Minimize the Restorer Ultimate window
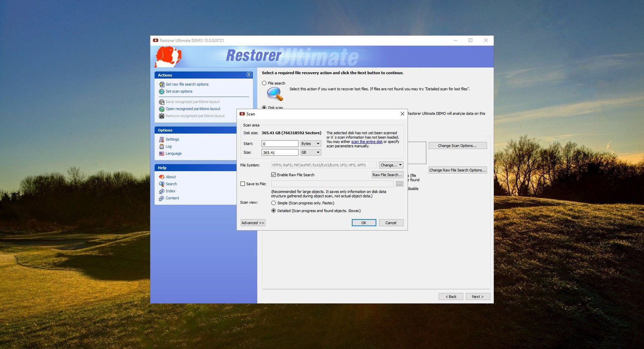This screenshot has height=349, width=644. pos(455,40)
